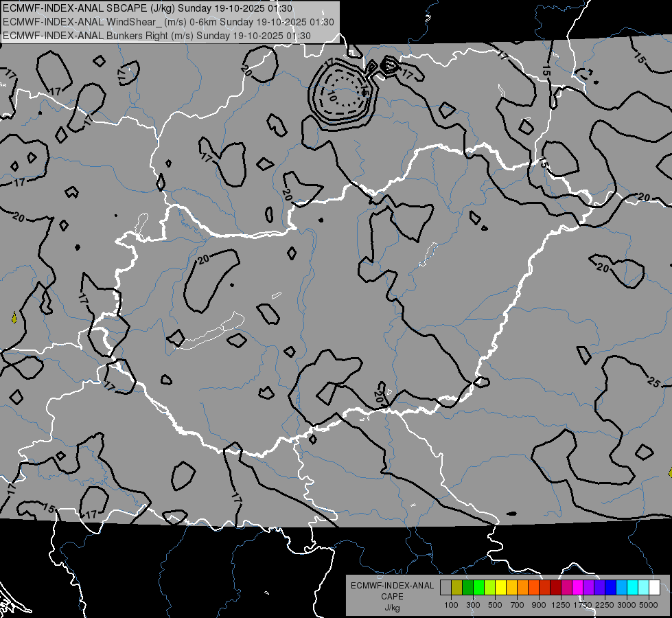The image size is (672, 618).
Task: Click the legend title ECMWF-INDEX-ANAL
Action: pos(392,586)
